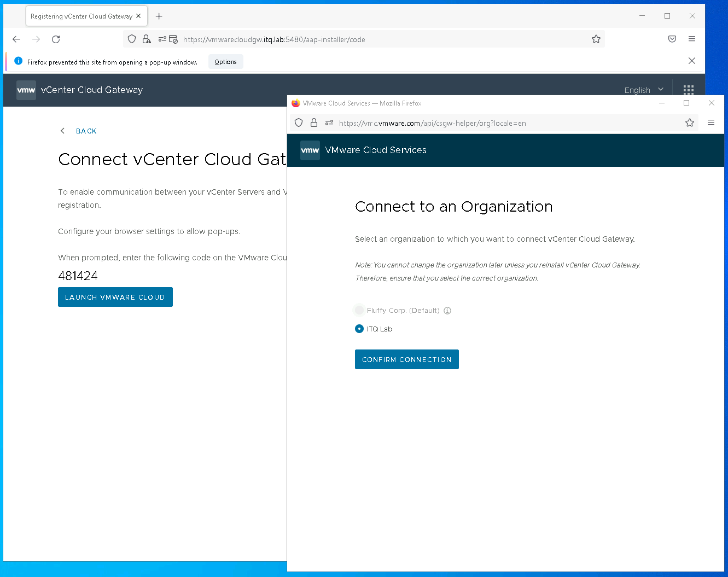Switch to Registering vCenter Cloud Gateway tab
Viewport: 728px width, 577px height.
click(81, 16)
